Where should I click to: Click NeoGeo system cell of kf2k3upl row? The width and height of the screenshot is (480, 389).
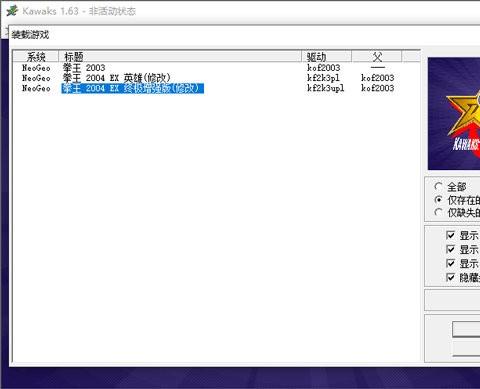(x=36, y=88)
